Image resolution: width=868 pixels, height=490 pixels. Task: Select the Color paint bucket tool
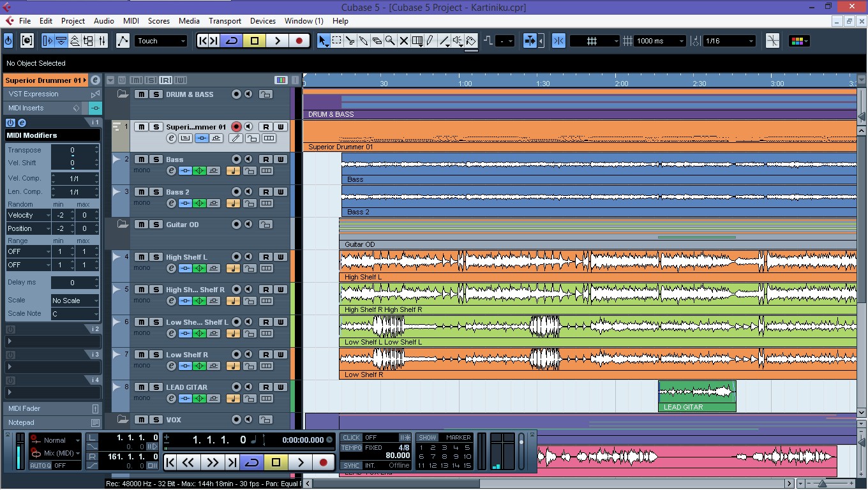tap(471, 41)
